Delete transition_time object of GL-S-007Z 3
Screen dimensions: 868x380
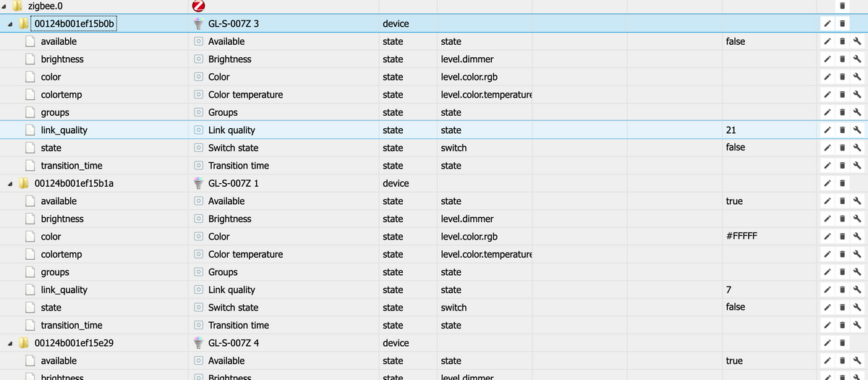(x=842, y=166)
